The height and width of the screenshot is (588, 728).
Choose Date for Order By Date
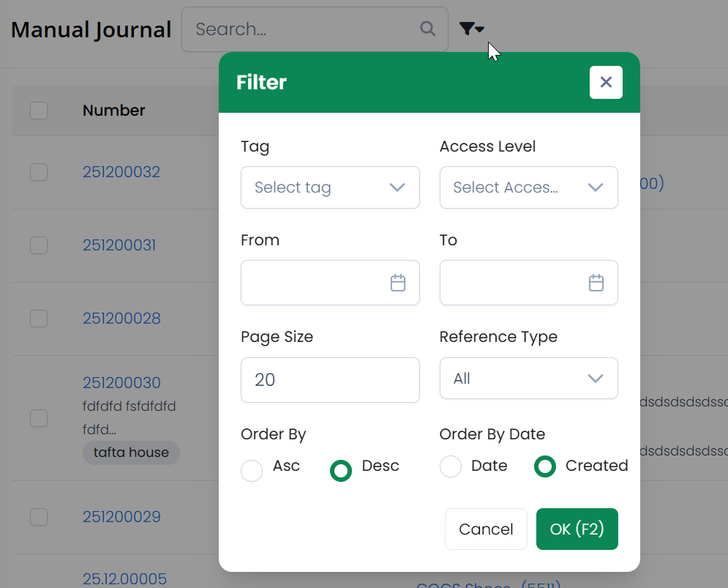pos(451,466)
